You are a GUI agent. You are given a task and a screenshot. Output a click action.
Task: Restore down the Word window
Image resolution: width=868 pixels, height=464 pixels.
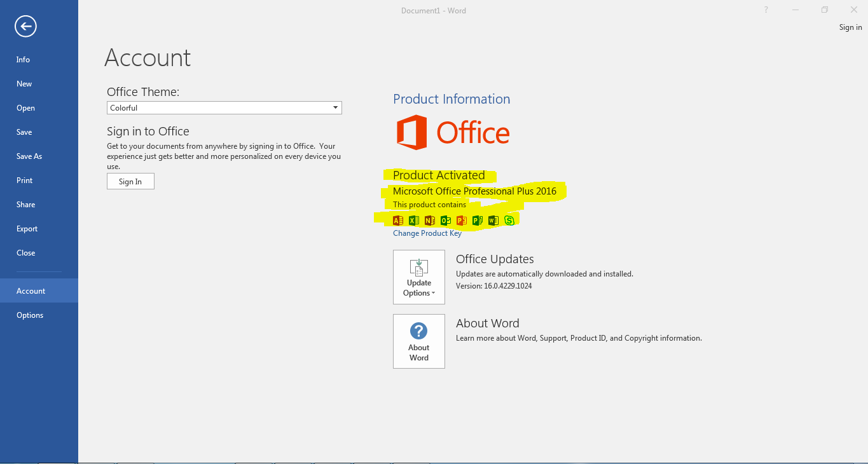(x=825, y=10)
